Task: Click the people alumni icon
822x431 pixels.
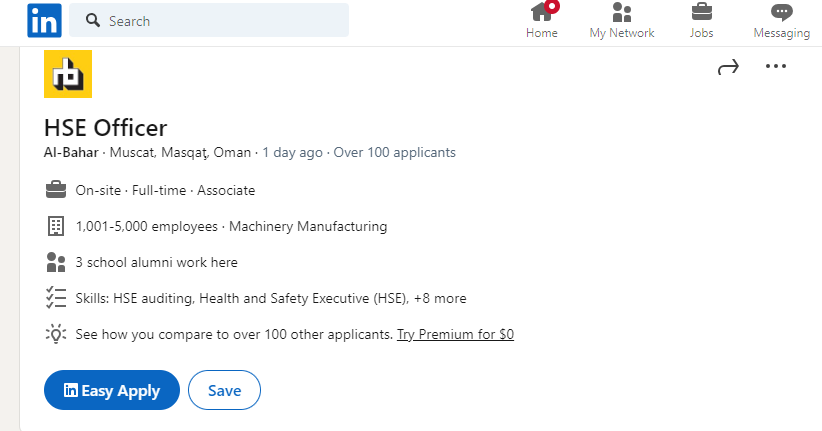Action: click(x=56, y=262)
